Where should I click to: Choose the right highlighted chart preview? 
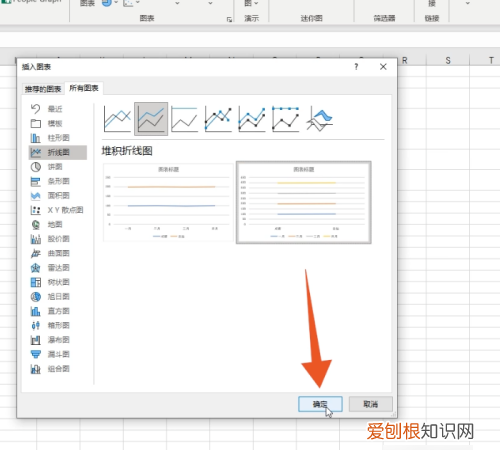coord(304,202)
